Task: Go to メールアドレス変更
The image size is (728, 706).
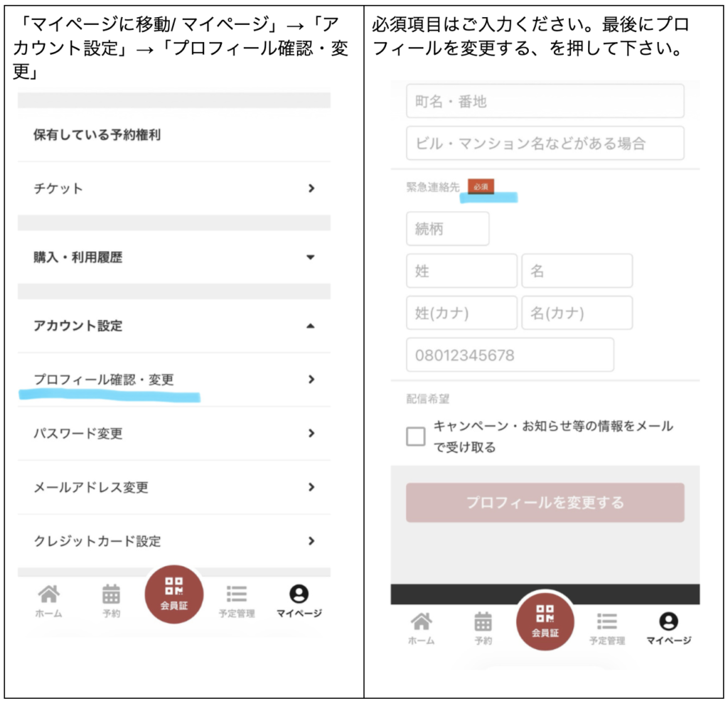Action: pyautogui.click(x=173, y=488)
